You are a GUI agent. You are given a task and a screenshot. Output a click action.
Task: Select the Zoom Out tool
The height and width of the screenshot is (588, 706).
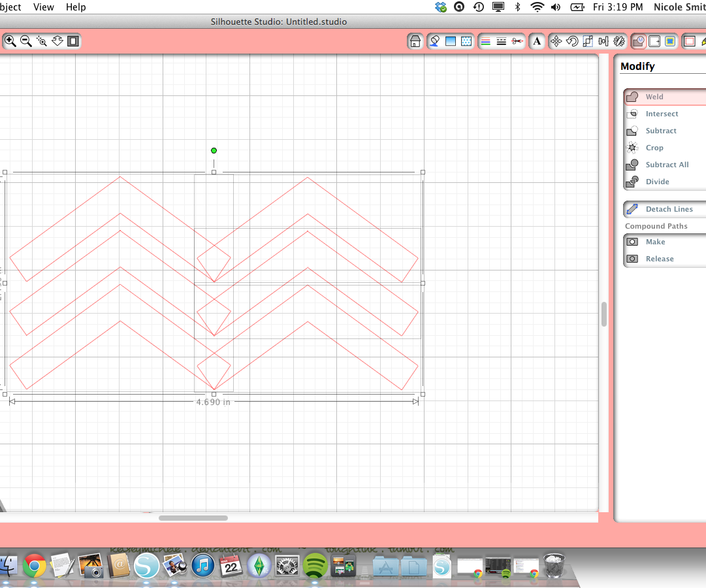coord(26,41)
